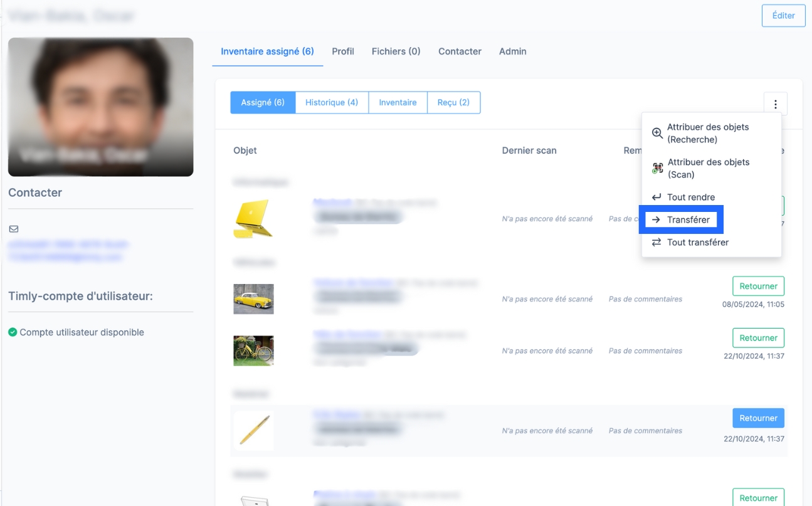Click the envelope email icon under Contacter
This screenshot has width=812, height=506.
point(14,229)
